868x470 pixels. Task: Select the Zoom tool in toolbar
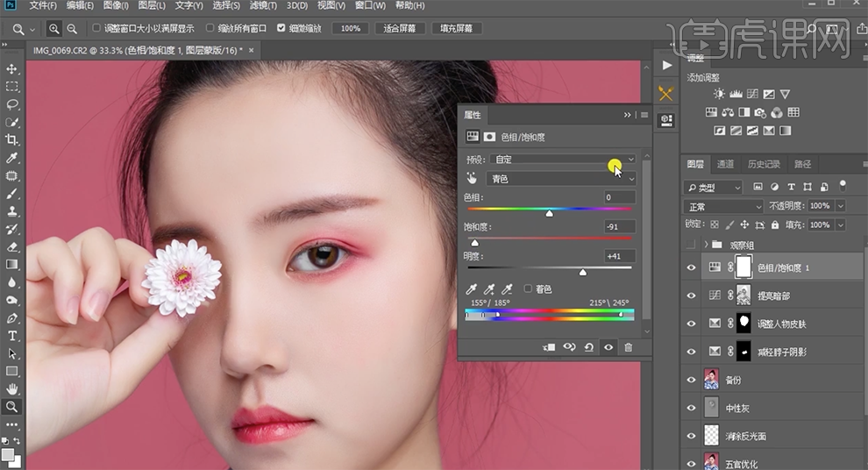pos(11,407)
